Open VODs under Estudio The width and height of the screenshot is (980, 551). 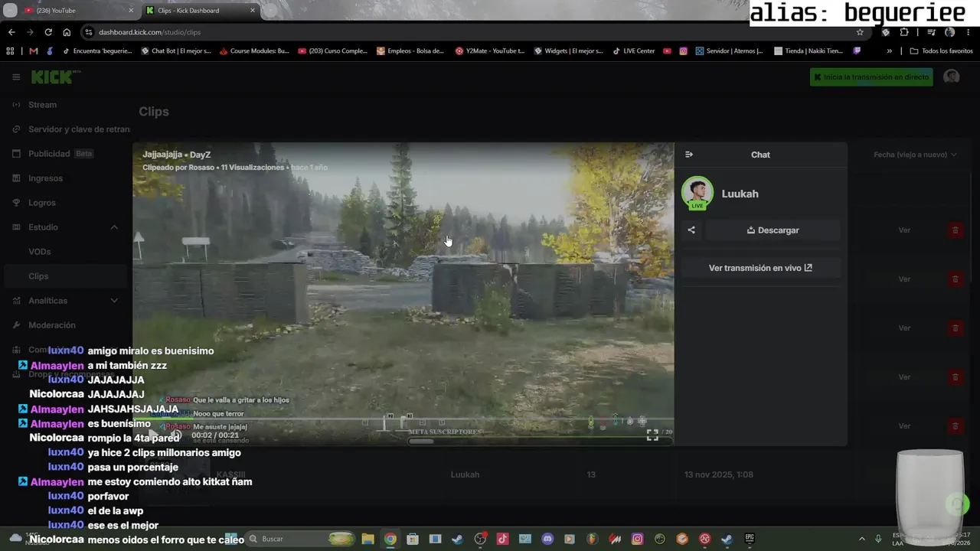pos(40,252)
